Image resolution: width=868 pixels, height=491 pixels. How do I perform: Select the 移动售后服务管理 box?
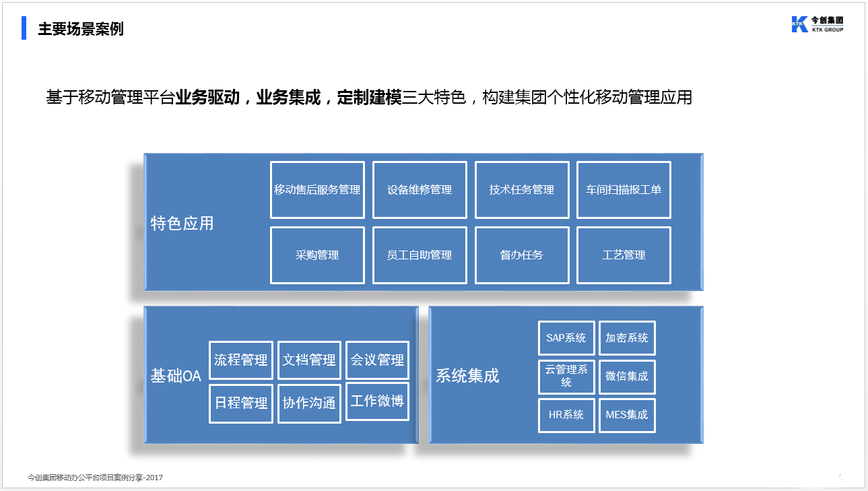317,190
